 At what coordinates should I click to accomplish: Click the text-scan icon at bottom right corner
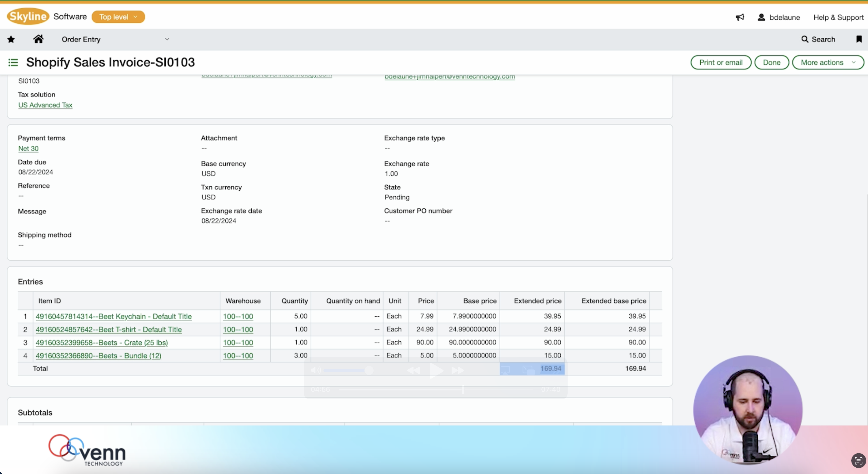point(858,460)
